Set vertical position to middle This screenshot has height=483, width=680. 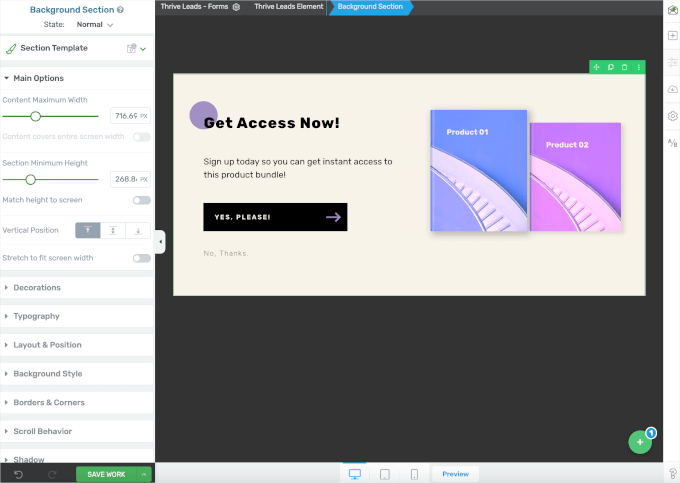(x=113, y=230)
